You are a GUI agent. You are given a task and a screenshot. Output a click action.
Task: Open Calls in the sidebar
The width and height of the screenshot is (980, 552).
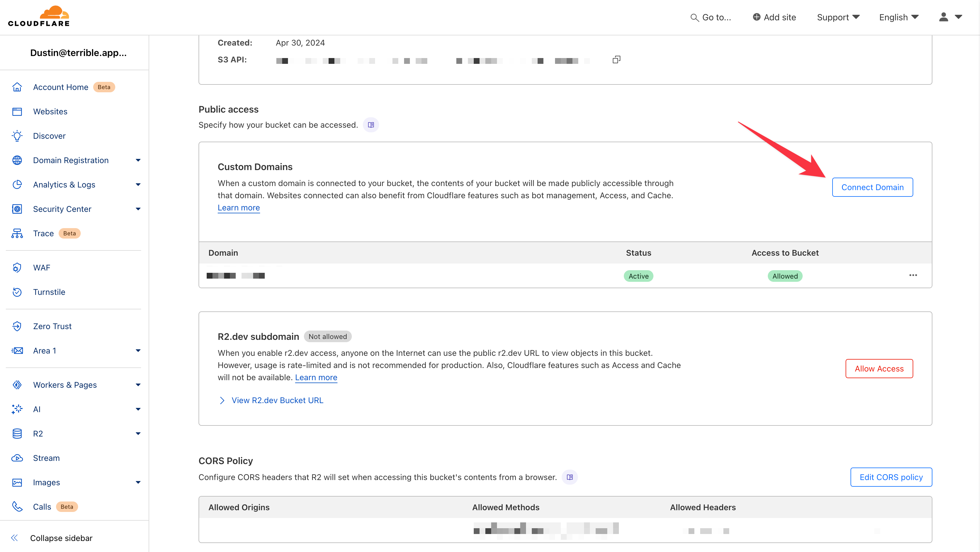[42, 506]
